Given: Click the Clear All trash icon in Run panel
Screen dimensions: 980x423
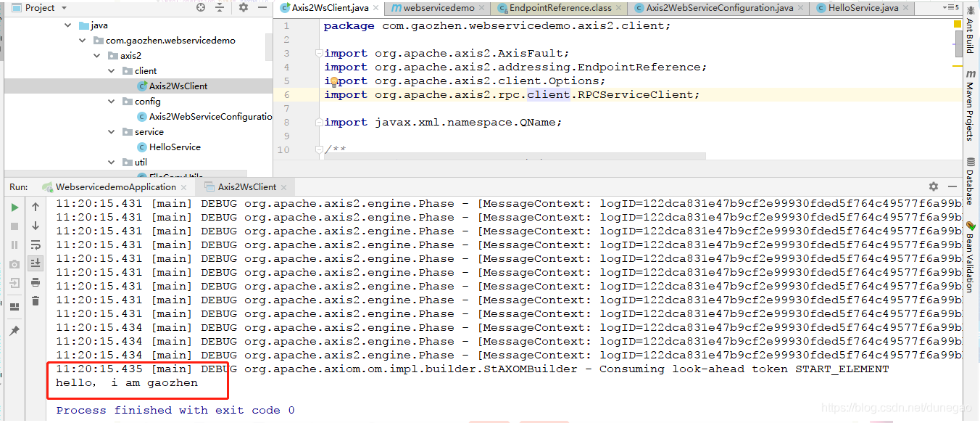Looking at the screenshot, I should (x=35, y=300).
